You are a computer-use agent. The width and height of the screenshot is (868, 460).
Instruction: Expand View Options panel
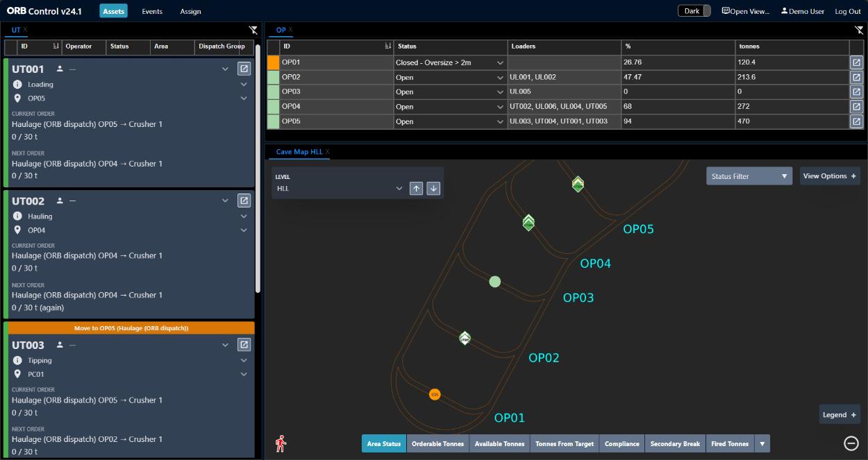(830, 176)
